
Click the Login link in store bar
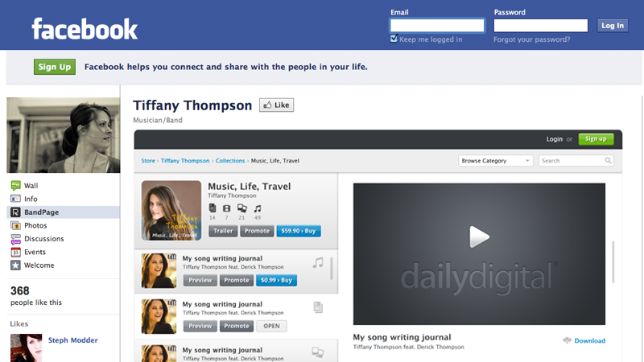click(555, 139)
